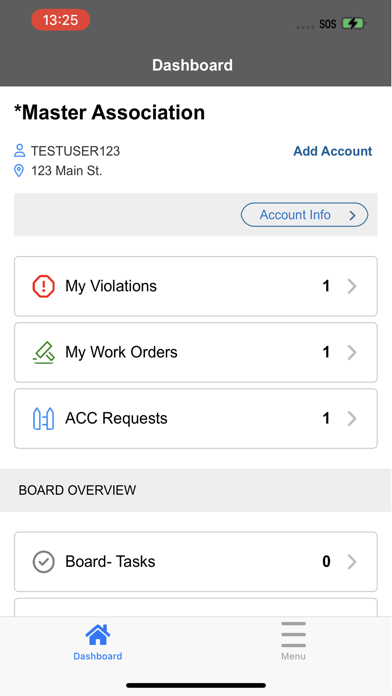Expand My Violations using its chevron
The image size is (392, 696).
(x=352, y=286)
